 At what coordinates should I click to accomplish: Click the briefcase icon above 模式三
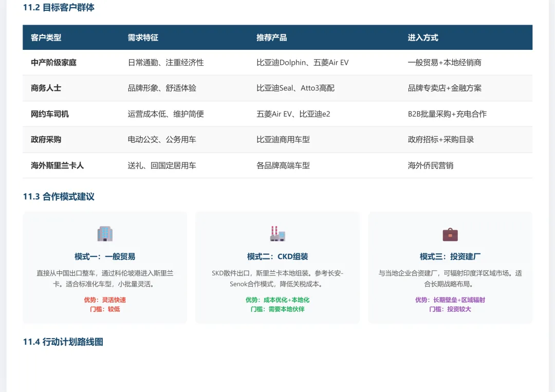450,234
